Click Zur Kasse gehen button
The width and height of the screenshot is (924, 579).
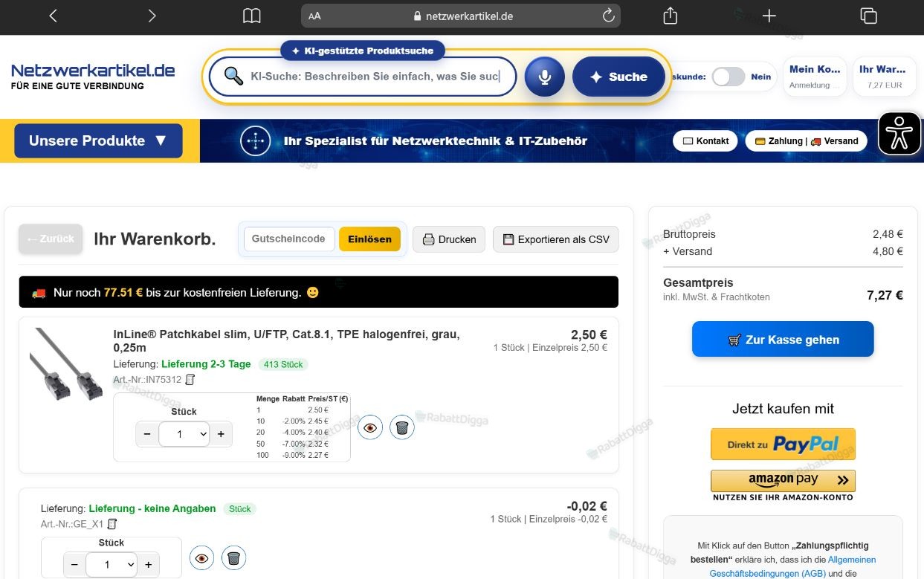point(783,340)
